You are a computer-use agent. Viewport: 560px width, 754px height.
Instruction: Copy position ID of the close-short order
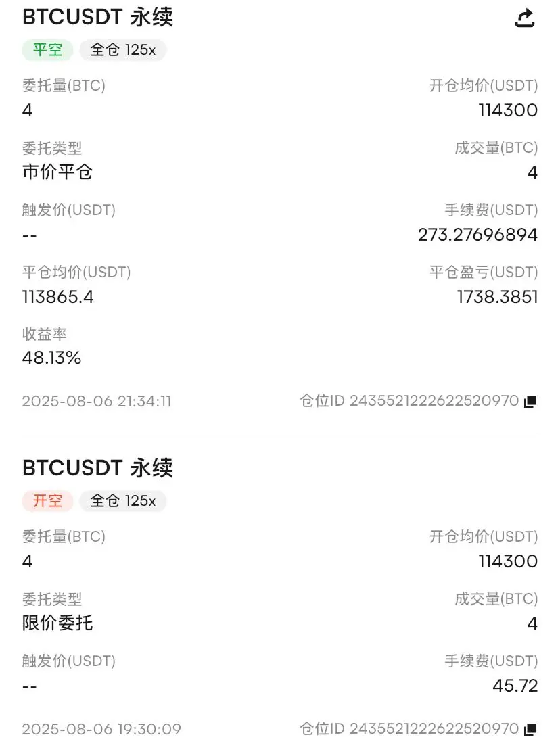pyautogui.click(x=530, y=401)
